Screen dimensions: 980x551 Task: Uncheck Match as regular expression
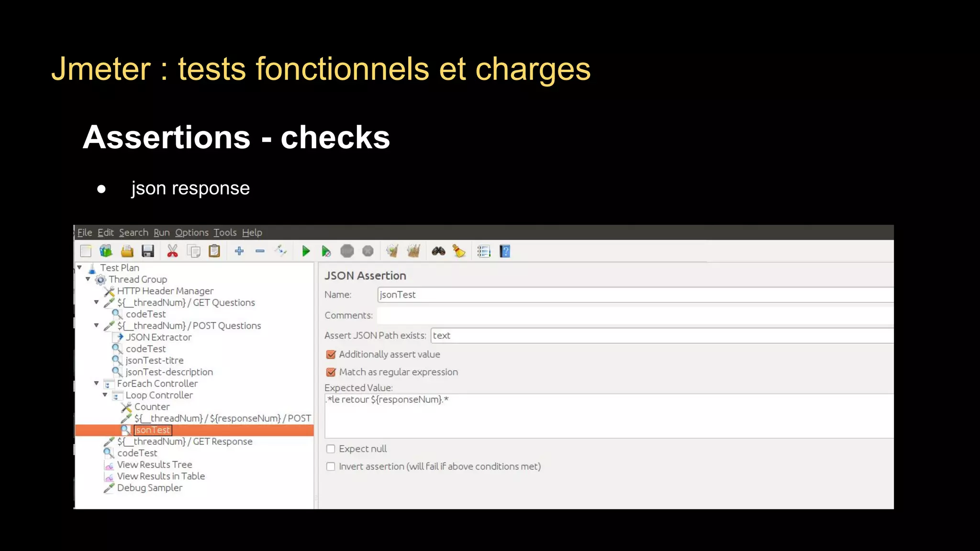(x=331, y=372)
